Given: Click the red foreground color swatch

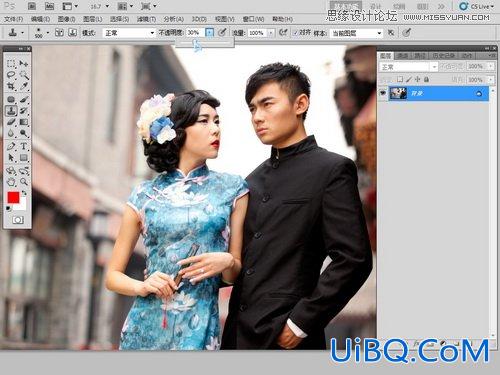Looking at the screenshot, I should pyautogui.click(x=14, y=198).
